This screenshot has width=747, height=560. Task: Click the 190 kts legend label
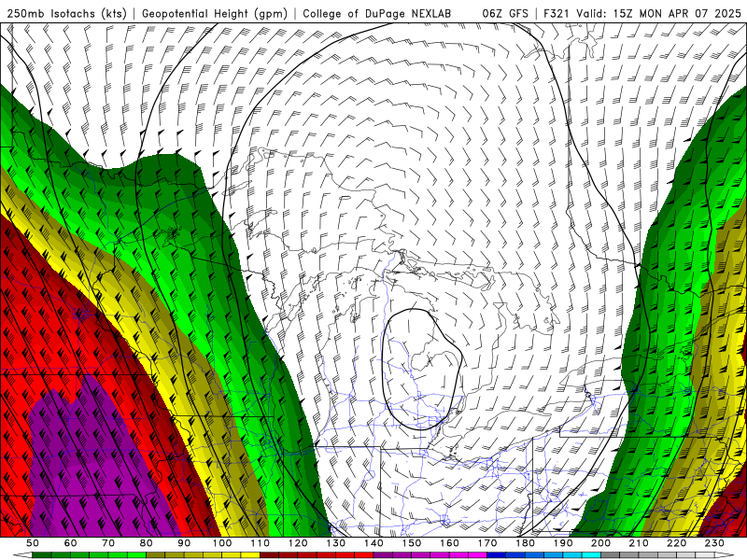[563, 543]
